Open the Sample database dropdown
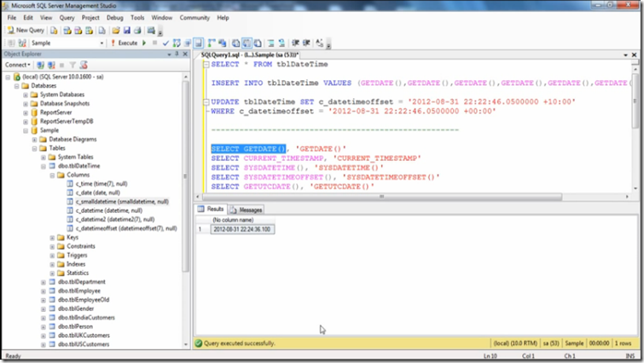The width and height of the screenshot is (644, 363). (x=102, y=43)
